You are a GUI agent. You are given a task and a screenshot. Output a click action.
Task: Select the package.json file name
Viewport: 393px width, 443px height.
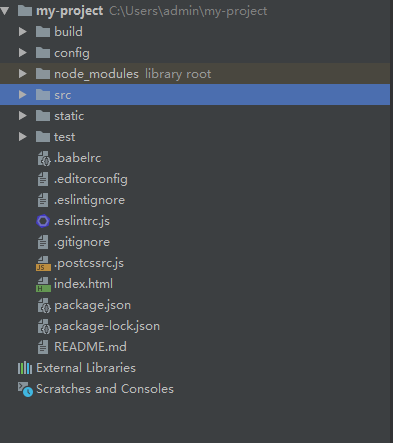pos(92,305)
